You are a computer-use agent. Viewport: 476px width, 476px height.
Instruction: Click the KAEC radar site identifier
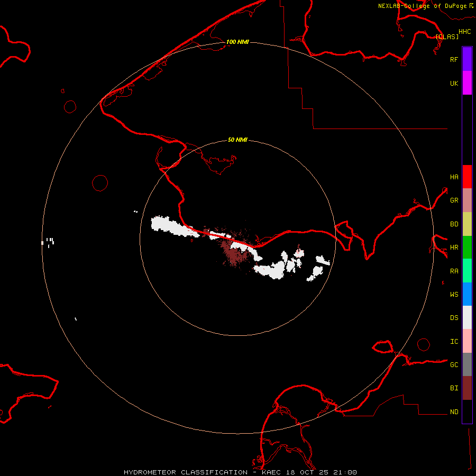271,472
